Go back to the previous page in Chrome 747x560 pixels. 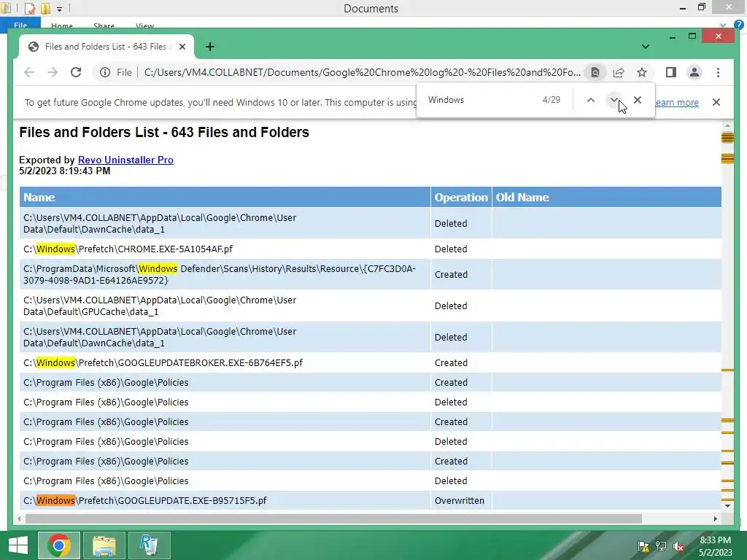click(29, 72)
